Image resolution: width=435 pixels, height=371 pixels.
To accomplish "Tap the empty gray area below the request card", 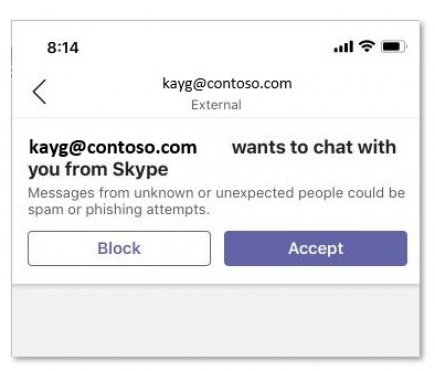I will click(x=216, y=321).
